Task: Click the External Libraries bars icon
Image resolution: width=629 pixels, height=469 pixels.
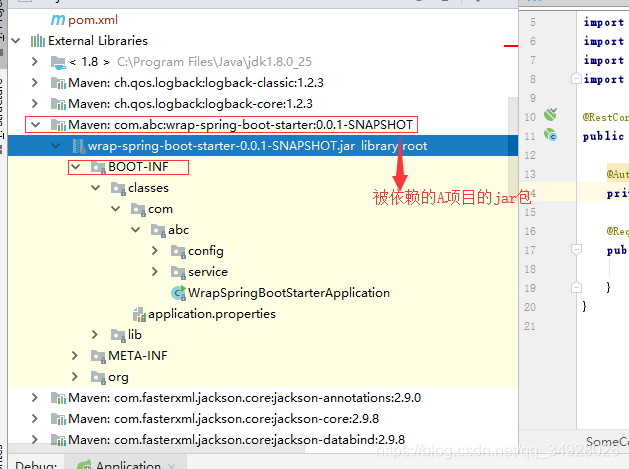Action: click(38, 41)
